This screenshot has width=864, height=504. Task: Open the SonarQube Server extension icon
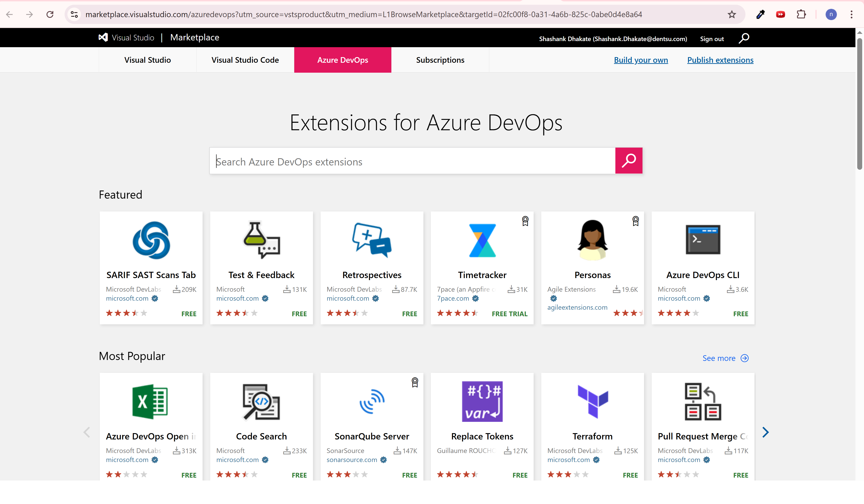[372, 402]
